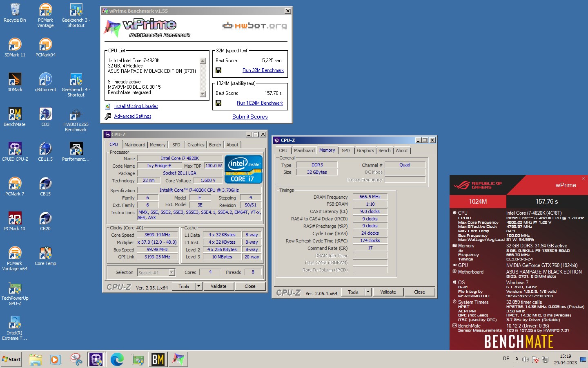Image resolution: width=588 pixels, height=368 pixels.
Task: Open the CB15 desktop icon
Action: 45,186
